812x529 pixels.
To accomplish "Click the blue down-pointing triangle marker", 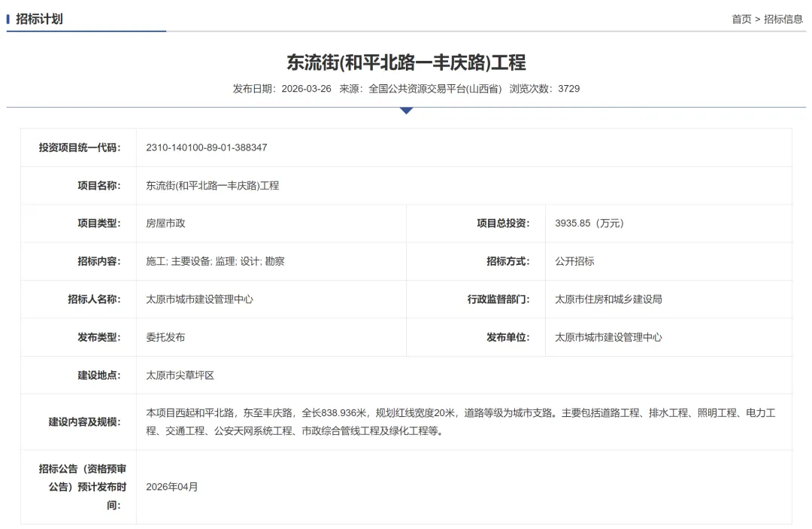I will click(407, 111).
